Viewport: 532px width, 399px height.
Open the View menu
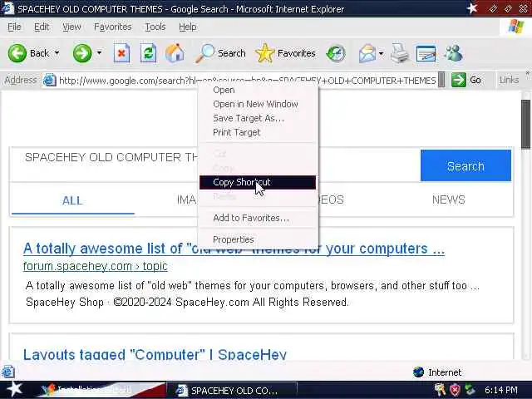71,27
